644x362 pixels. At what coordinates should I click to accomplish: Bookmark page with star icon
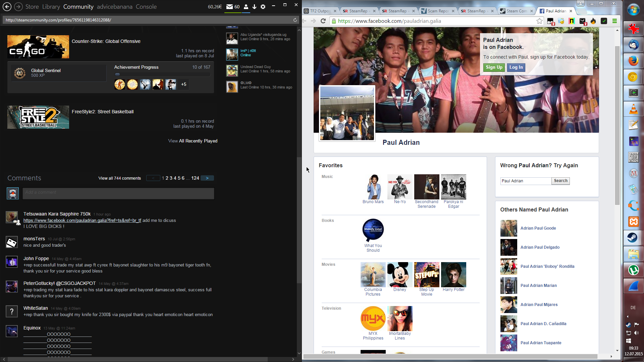click(539, 21)
